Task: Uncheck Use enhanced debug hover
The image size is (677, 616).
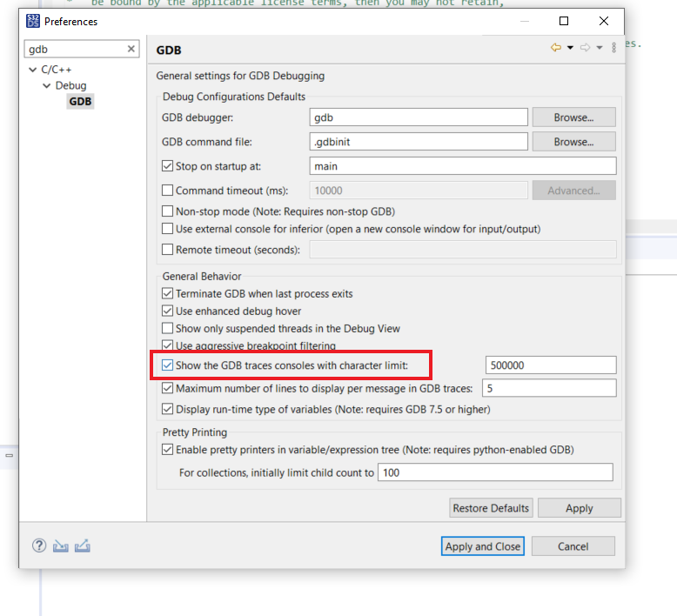Action: pyautogui.click(x=168, y=311)
